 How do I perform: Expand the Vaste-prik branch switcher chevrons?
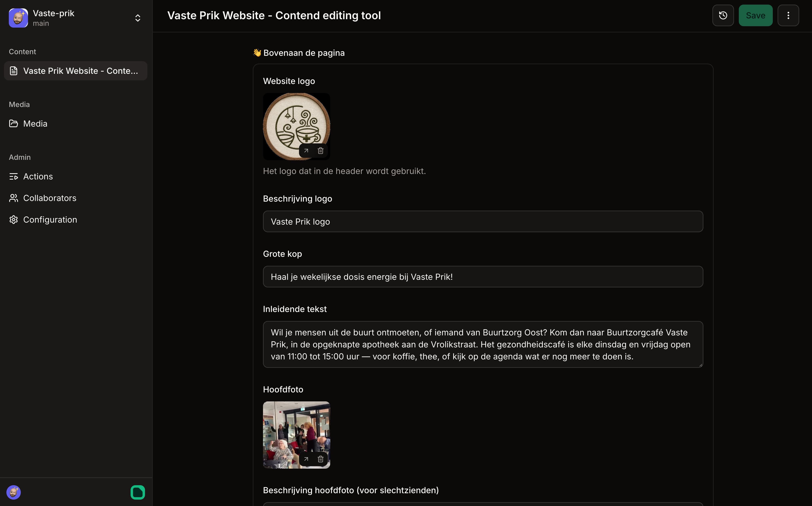[x=138, y=18]
